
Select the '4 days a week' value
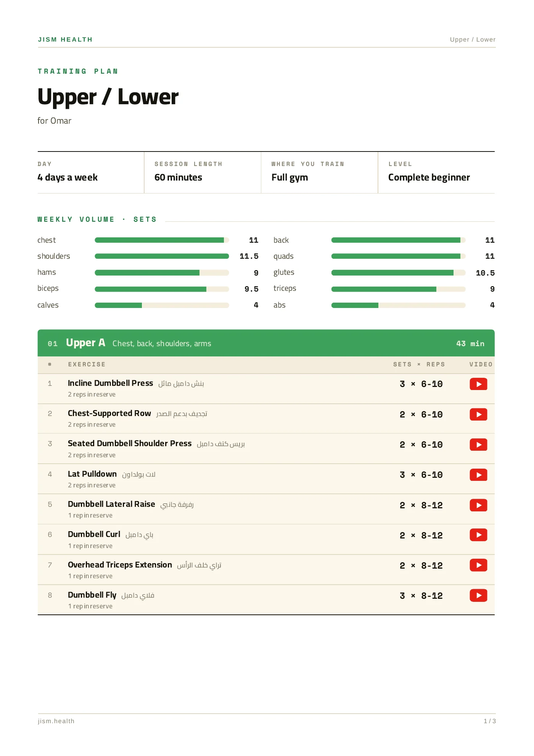click(68, 177)
